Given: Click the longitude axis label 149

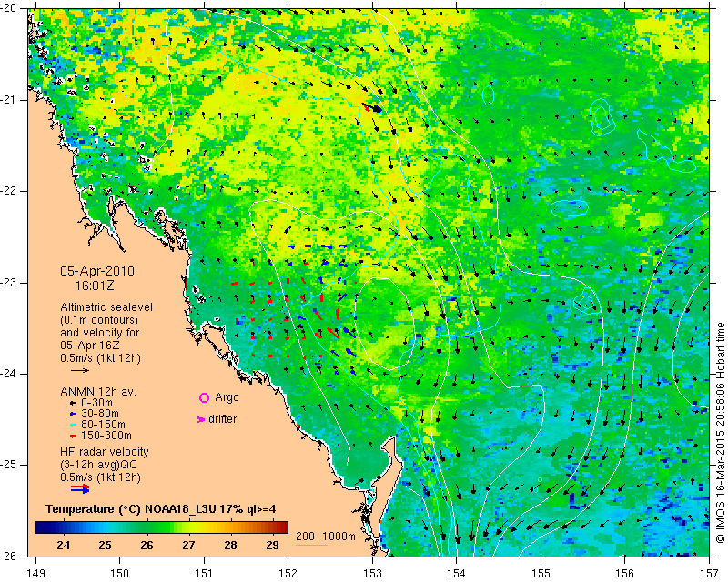Looking at the screenshot, I should click(x=36, y=574).
